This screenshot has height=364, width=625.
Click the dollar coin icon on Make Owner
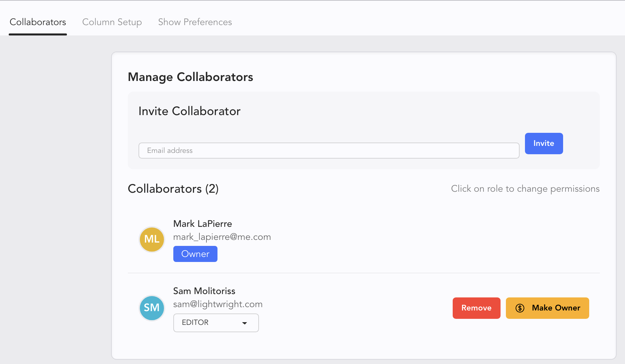point(520,308)
